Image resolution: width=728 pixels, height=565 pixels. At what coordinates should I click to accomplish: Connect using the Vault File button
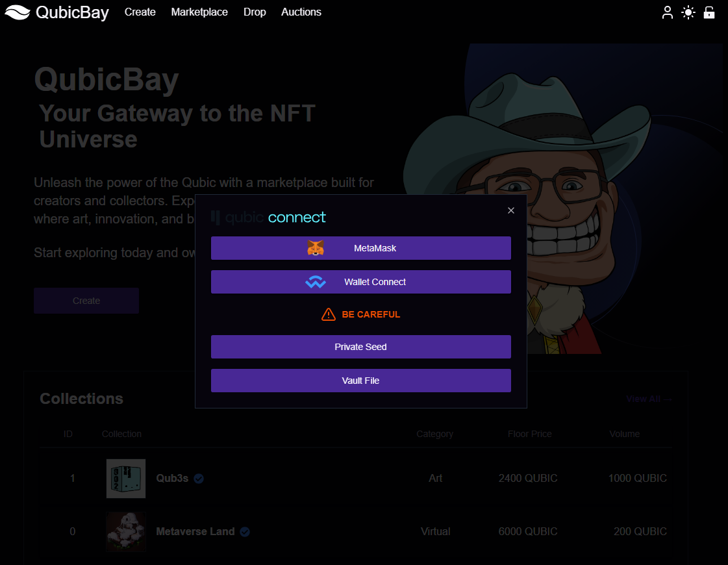[360, 381]
